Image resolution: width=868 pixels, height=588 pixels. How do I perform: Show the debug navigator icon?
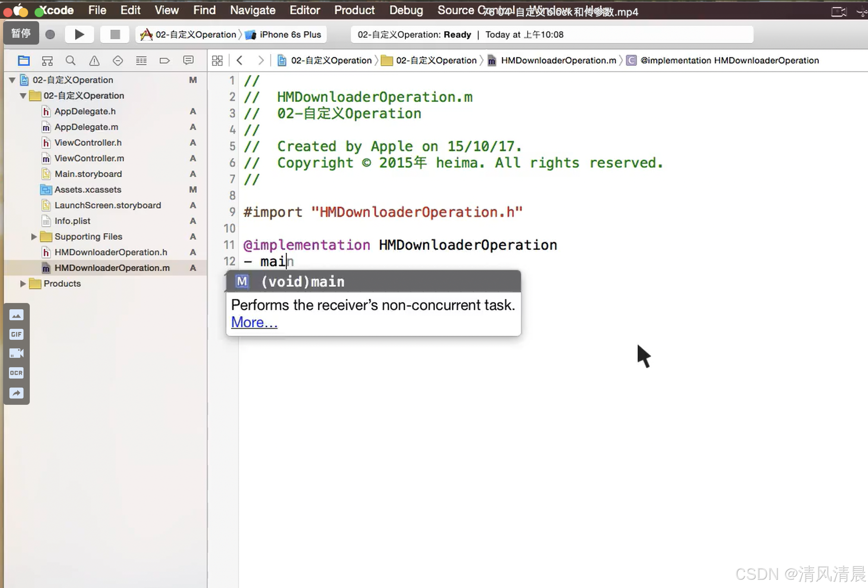[x=141, y=61]
